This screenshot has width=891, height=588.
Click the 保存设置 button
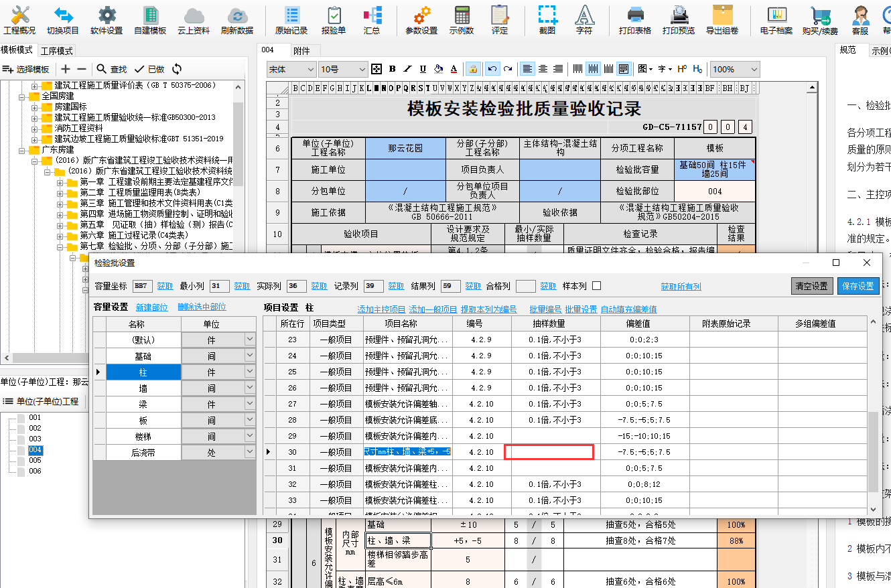(858, 286)
